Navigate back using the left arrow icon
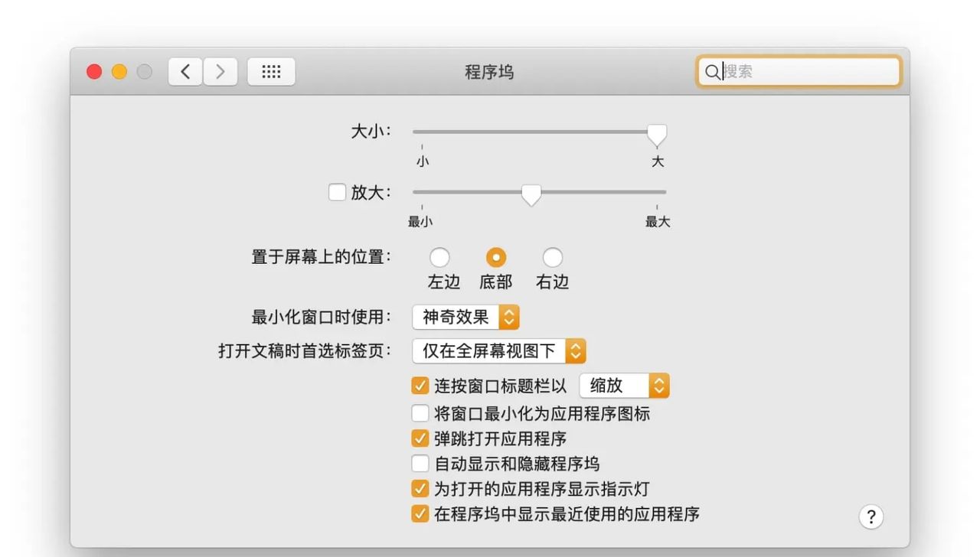The image size is (980, 557). click(185, 71)
